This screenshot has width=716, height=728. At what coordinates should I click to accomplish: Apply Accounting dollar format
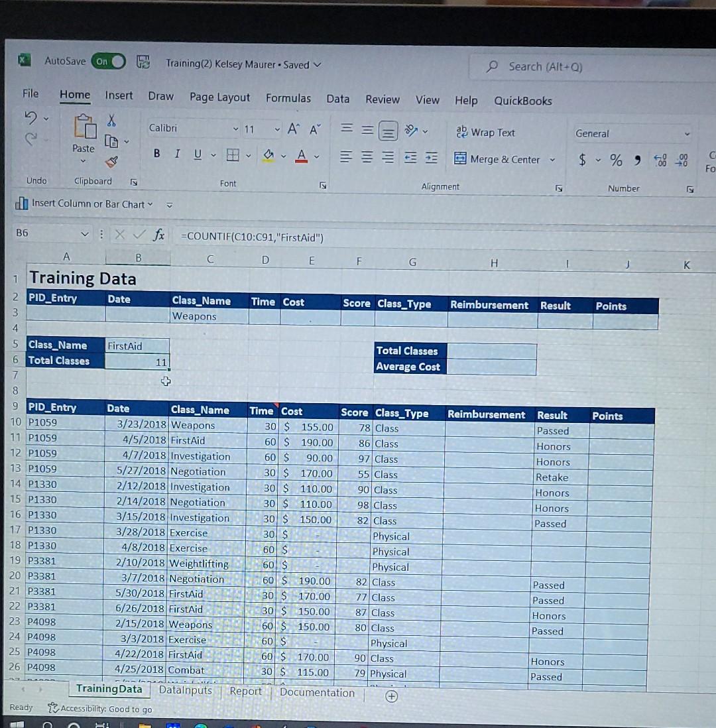point(582,160)
